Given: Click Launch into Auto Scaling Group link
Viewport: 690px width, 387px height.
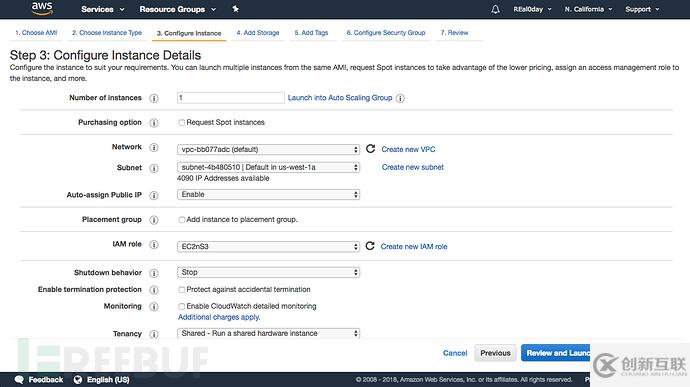Looking at the screenshot, I should pos(340,98).
